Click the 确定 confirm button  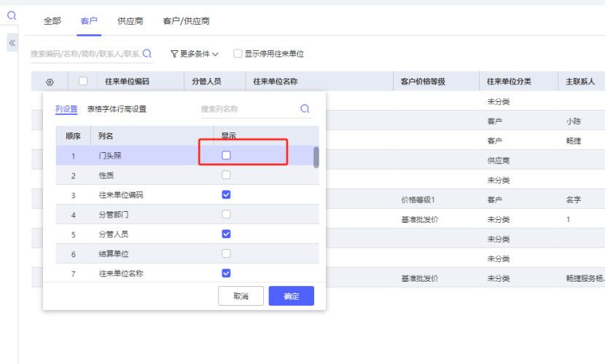(x=291, y=296)
